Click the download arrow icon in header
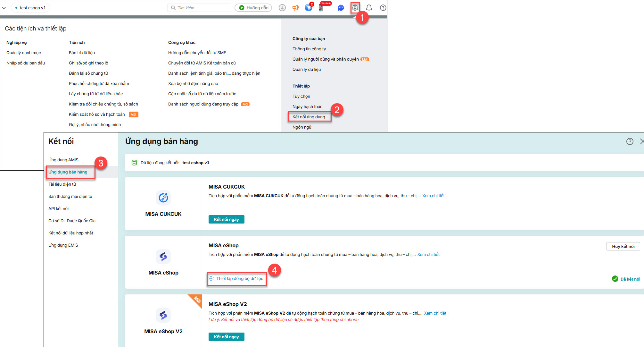This screenshot has height=347, width=644. [282, 8]
